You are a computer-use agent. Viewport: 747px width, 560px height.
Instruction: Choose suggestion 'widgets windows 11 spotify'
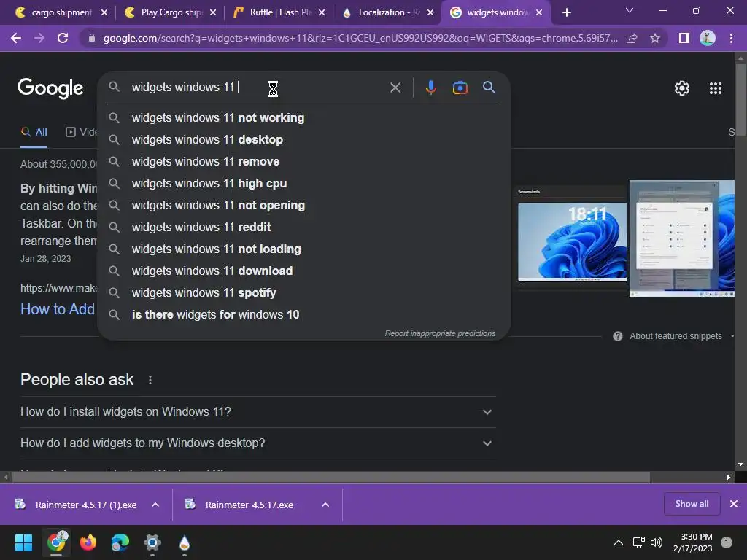(303, 293)
